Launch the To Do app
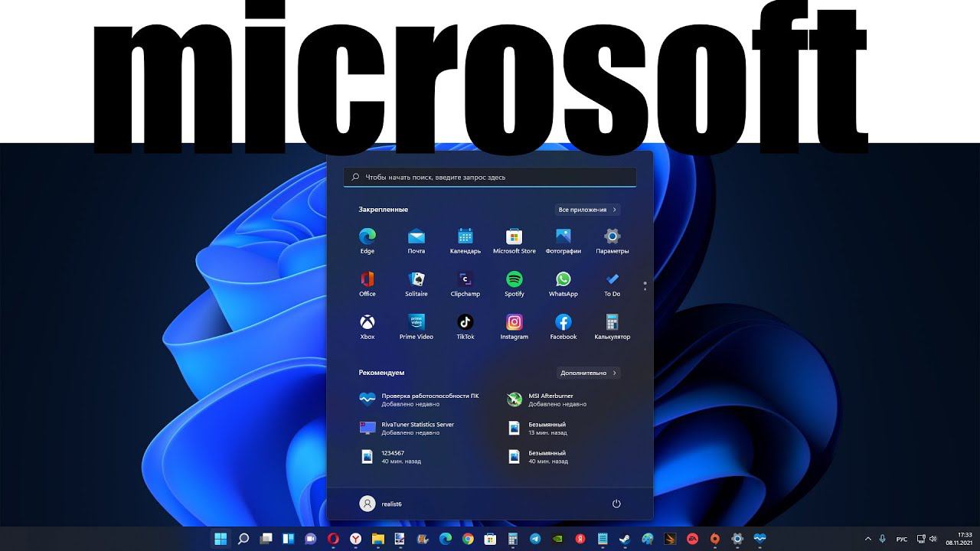 pyautogui.click(x=612, y=283)
